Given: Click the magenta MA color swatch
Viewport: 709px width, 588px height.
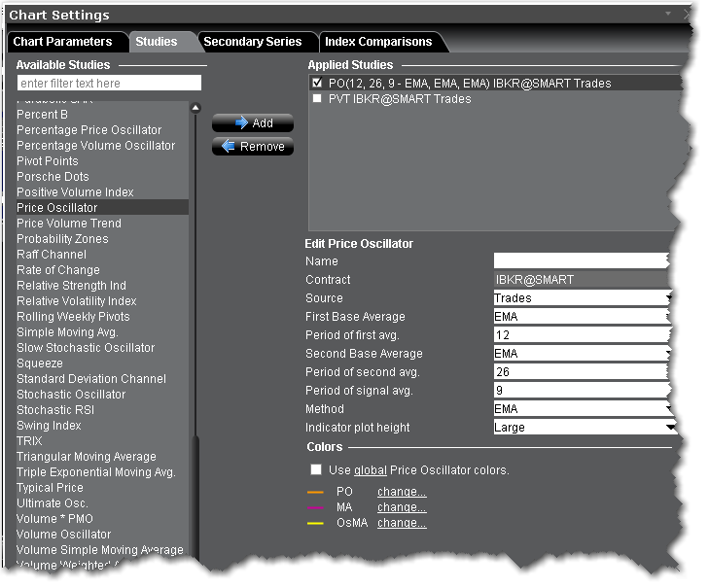Looking at the screenshot, I should point(315,508).
